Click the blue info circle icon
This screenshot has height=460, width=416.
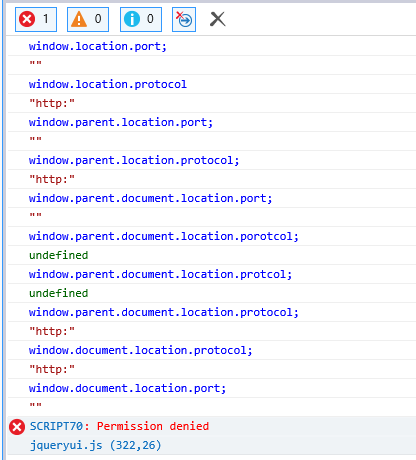click(x=132, y=19)
